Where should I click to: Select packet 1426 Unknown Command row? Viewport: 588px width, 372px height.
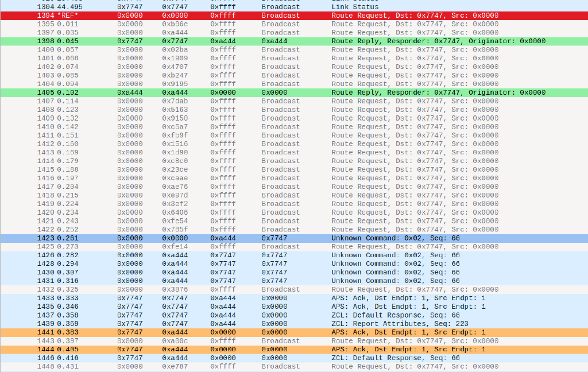294,255
